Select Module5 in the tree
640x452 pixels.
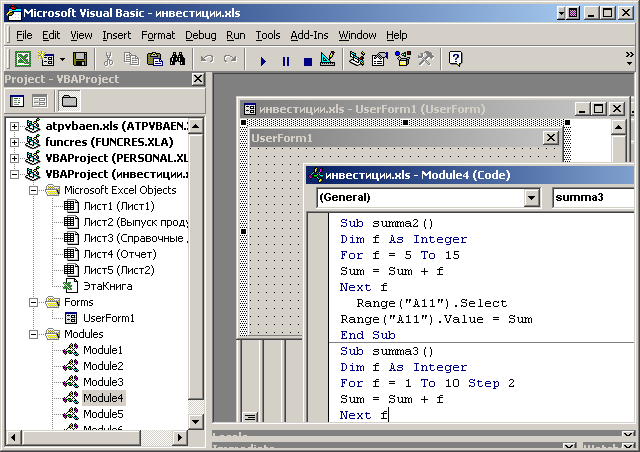click(x=103, y=414)
